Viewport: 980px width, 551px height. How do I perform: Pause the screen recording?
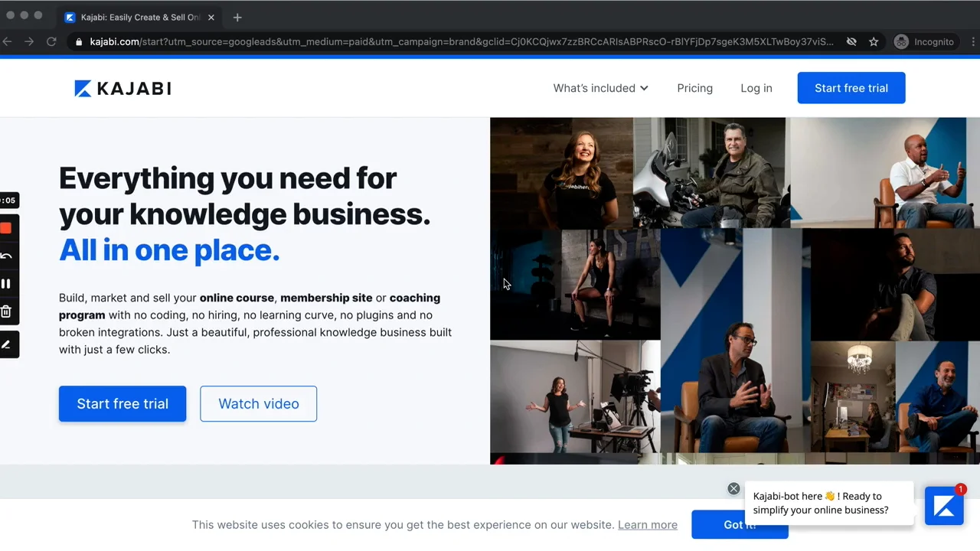5,284
